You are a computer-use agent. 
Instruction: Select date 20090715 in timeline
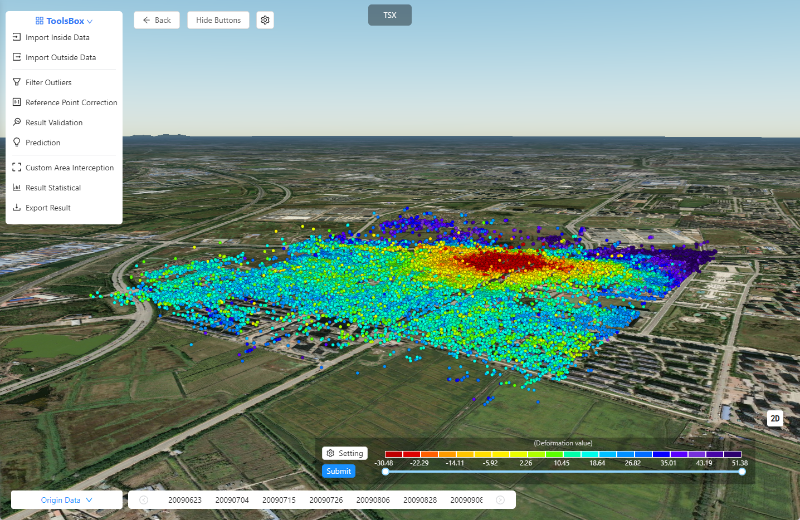click(x=279, y=500)
